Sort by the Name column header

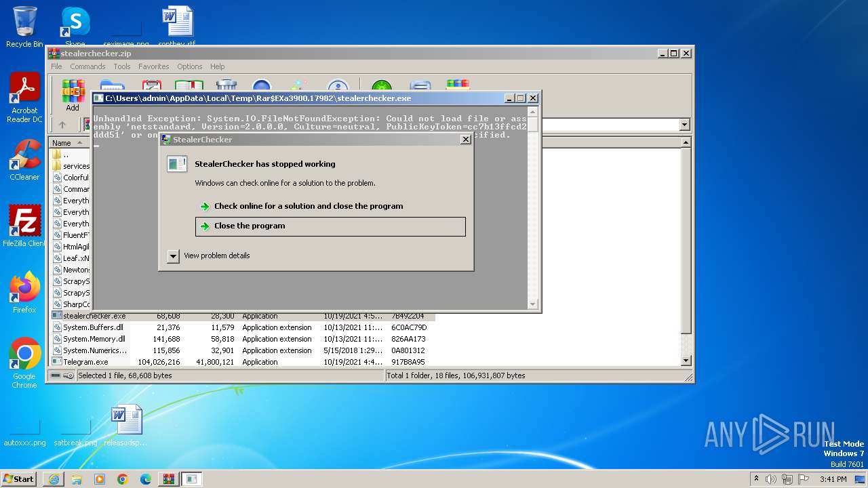pos(70,142)
